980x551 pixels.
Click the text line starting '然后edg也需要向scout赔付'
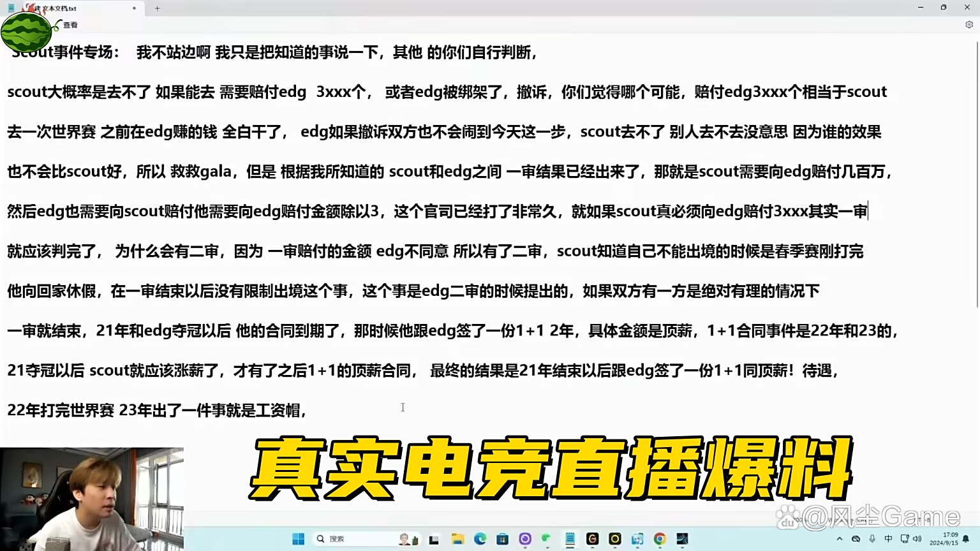[438, 211]
